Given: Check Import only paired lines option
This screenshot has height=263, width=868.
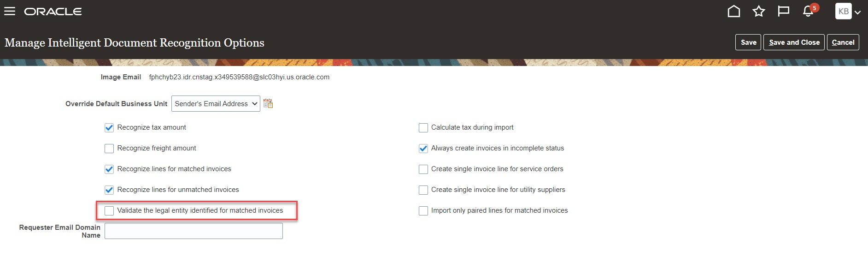Looking at the screenshot, I should coord(423,211).
